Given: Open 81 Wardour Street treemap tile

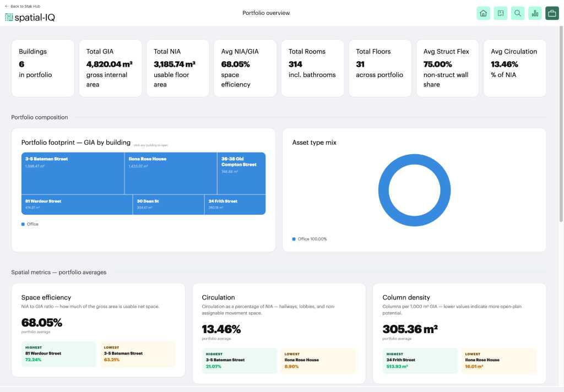Looking at the screenshot, I should click(77, 205).
